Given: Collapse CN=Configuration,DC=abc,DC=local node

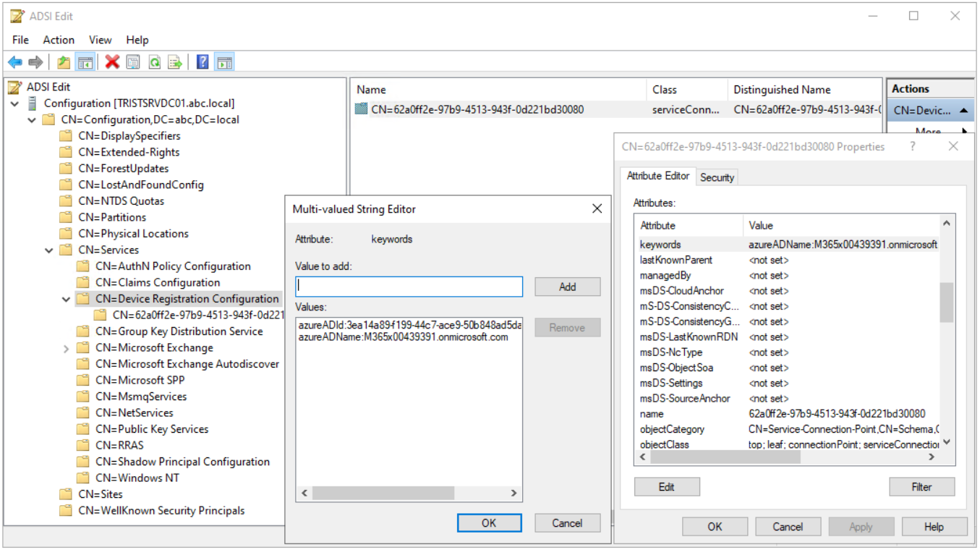Looking at the screenshot, I should pyautogui.click(x=32, y=120).
